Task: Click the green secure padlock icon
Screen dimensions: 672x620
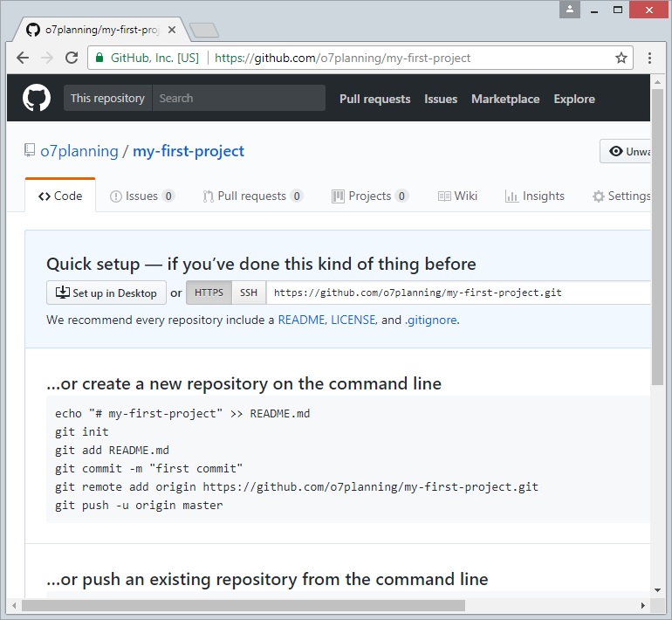Action: pos(99,58)
